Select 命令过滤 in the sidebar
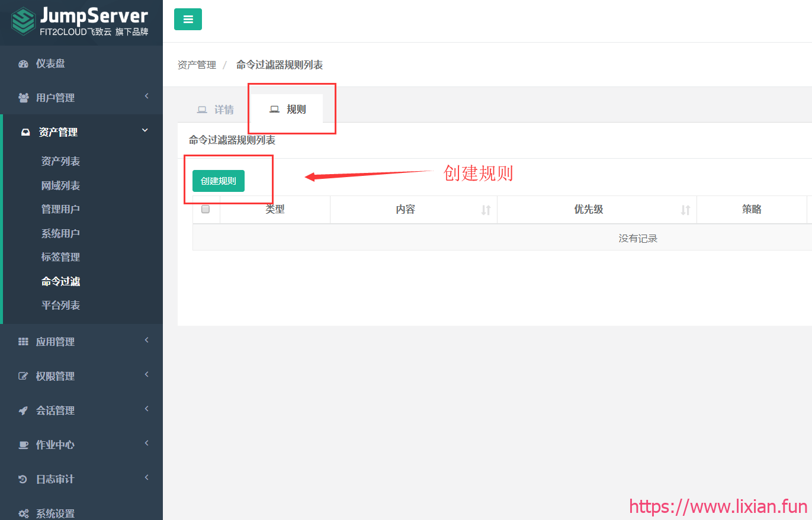The height and width of the screenshot is (520, 812). point(60,282)
